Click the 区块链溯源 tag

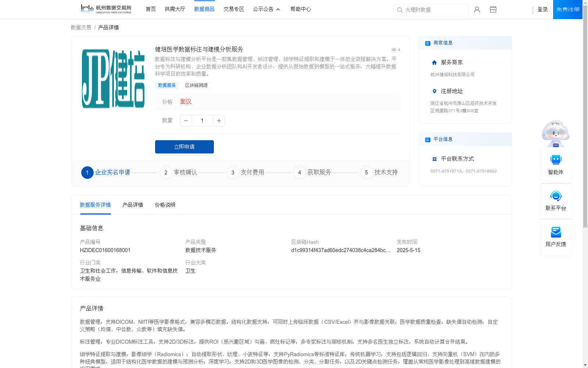pyautogui.click(x=197, y=85)
